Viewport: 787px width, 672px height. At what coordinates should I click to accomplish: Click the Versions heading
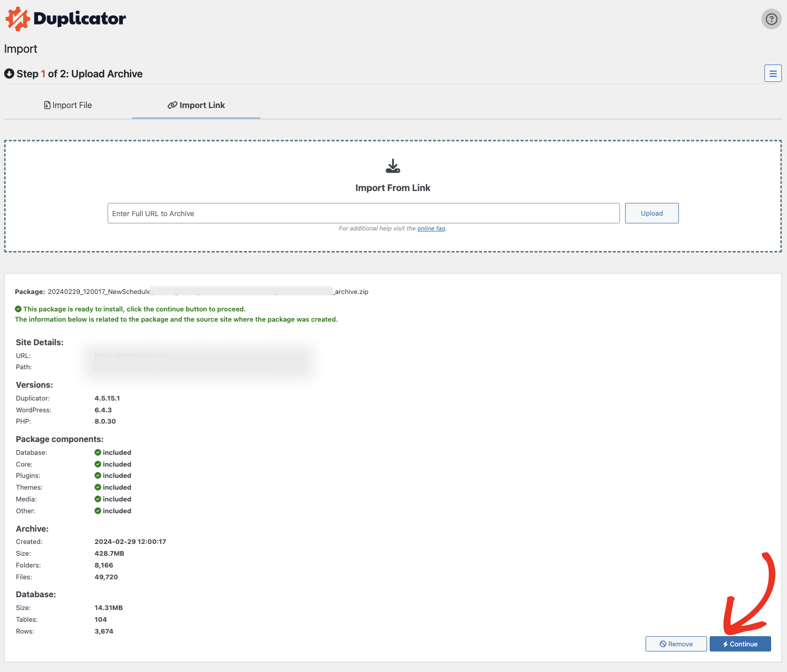34,385
